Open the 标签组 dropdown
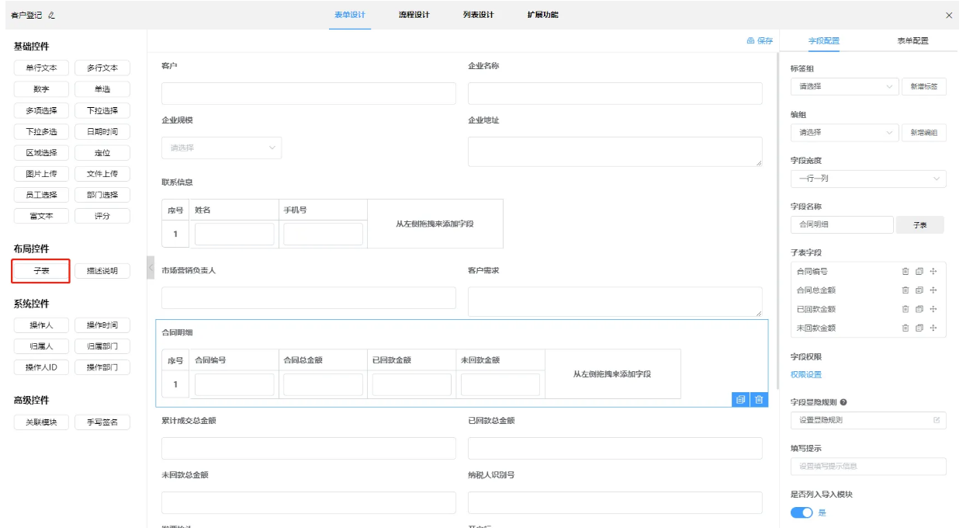 (x=844, y=87)
